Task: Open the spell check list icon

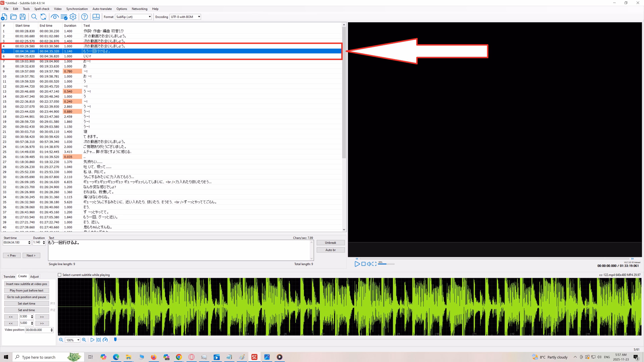Action: tap(64, 17)
